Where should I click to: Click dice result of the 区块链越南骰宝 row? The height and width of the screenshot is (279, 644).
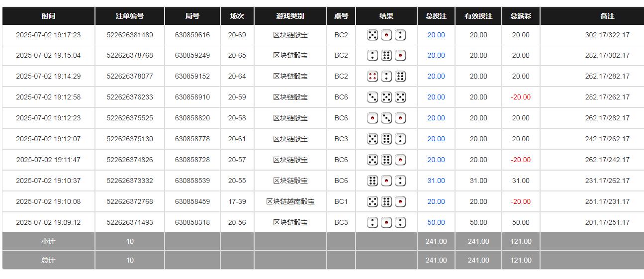(x=386, y=201)
